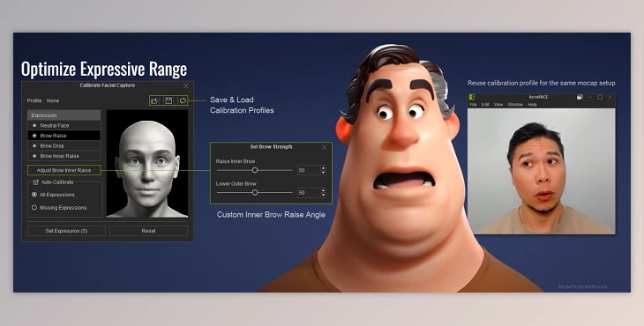Open the Edit menu in AccuFACE

tap(485, 105)
